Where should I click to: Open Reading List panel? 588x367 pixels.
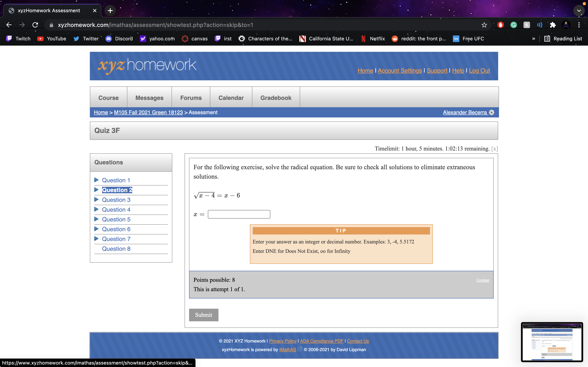563,39
